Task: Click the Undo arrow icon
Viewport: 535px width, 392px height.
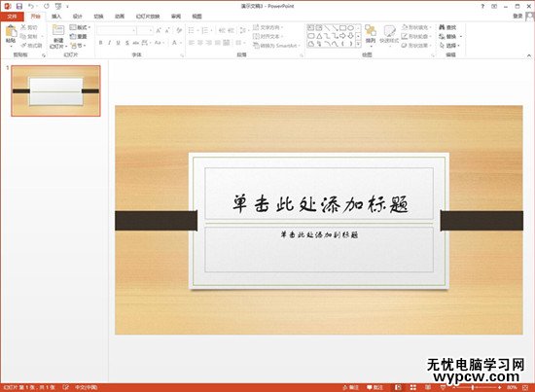Action: pyautogui.click(x=31, y=6)
